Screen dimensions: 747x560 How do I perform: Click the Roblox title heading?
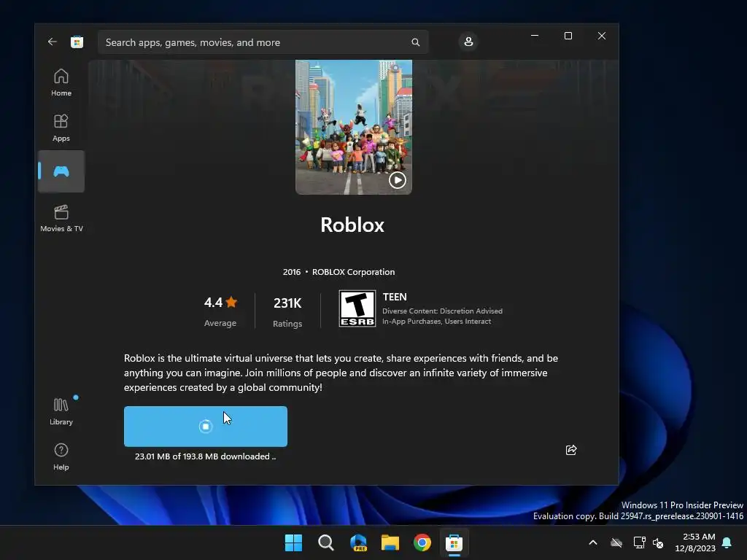click(352, 225)
